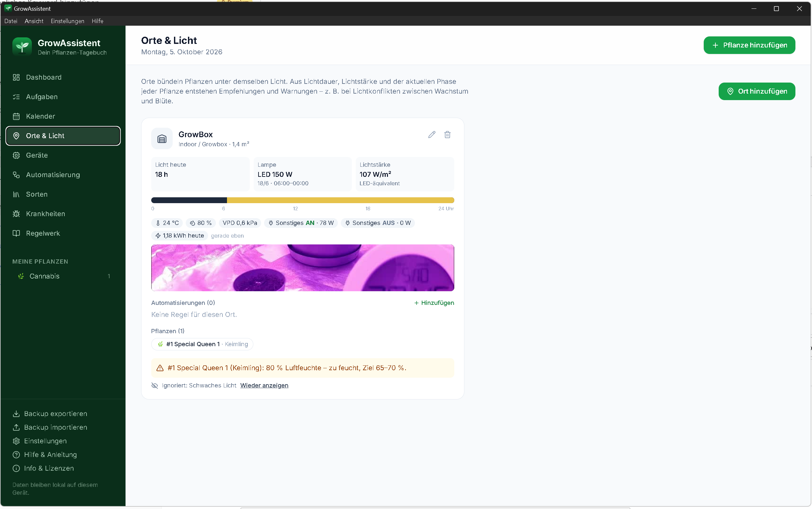The height and width of the screenshot is (509, 812).
Task: Click the 107 W/m² Lichtstärke card
Action: coord(405,174)
